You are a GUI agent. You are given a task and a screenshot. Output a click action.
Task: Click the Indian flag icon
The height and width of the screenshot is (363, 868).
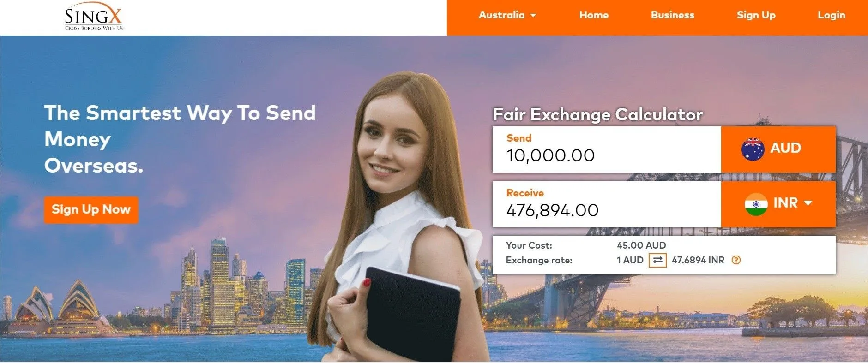click(x=756, y=204)
